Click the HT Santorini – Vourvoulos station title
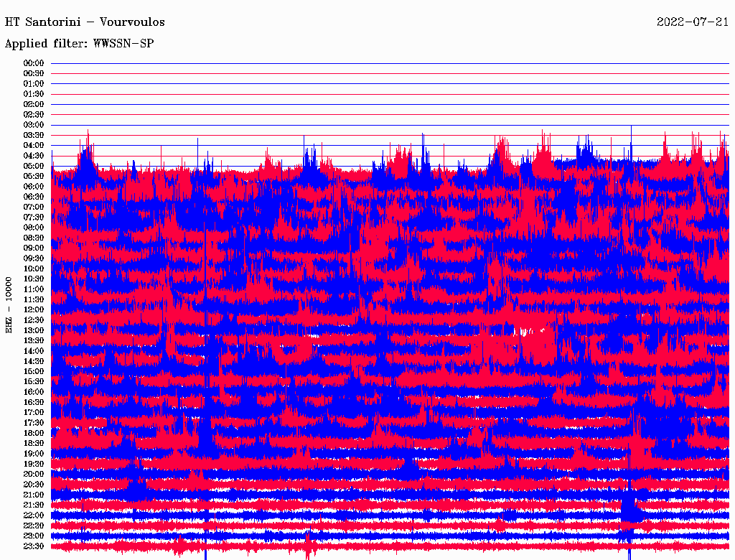The image size is (735, 560). tap(85, 22)
